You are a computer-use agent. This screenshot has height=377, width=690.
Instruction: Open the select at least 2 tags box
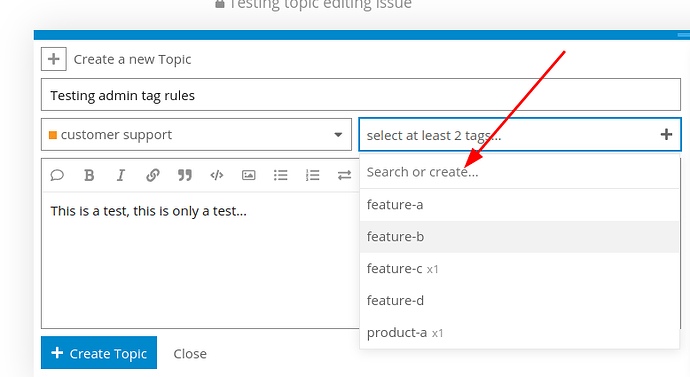click(x=520, y=135)
